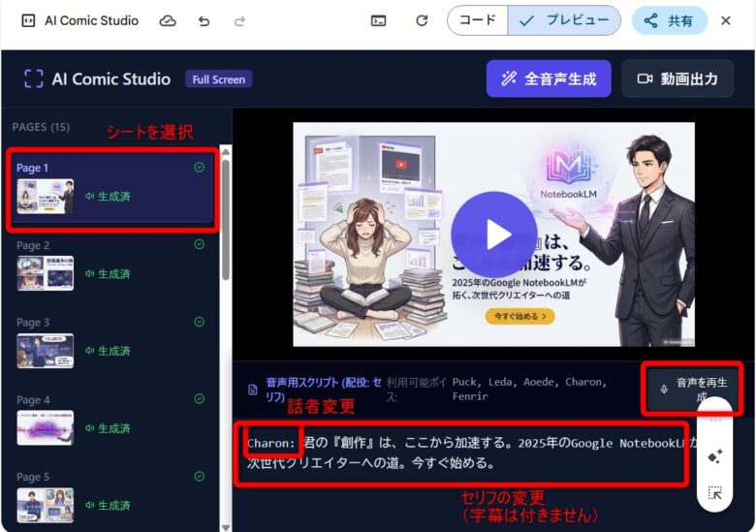The width and height of the screenshot is (756, 532).
Task: Click the Full Screen badge
Action: pos(219,79)
